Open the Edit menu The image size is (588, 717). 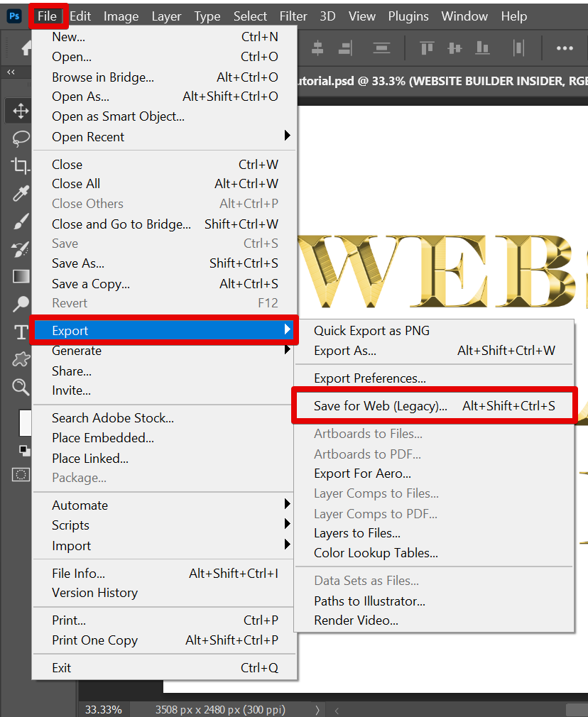coord(80,16)
